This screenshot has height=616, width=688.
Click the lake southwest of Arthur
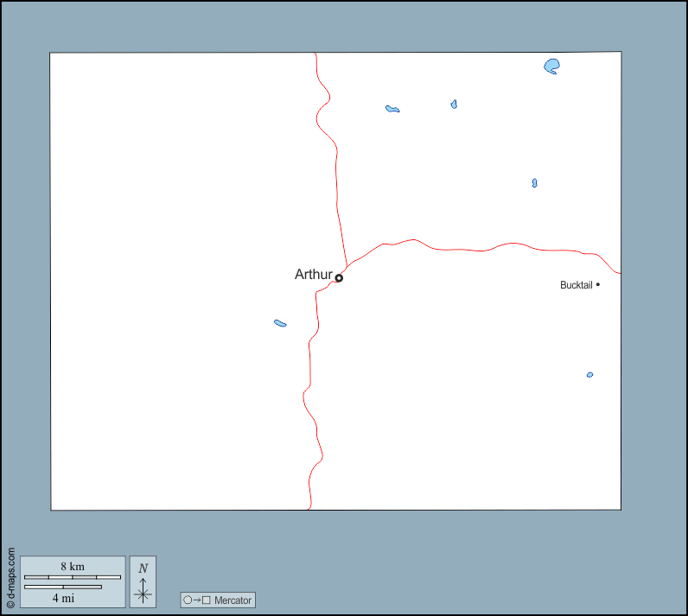coord(280,323)
